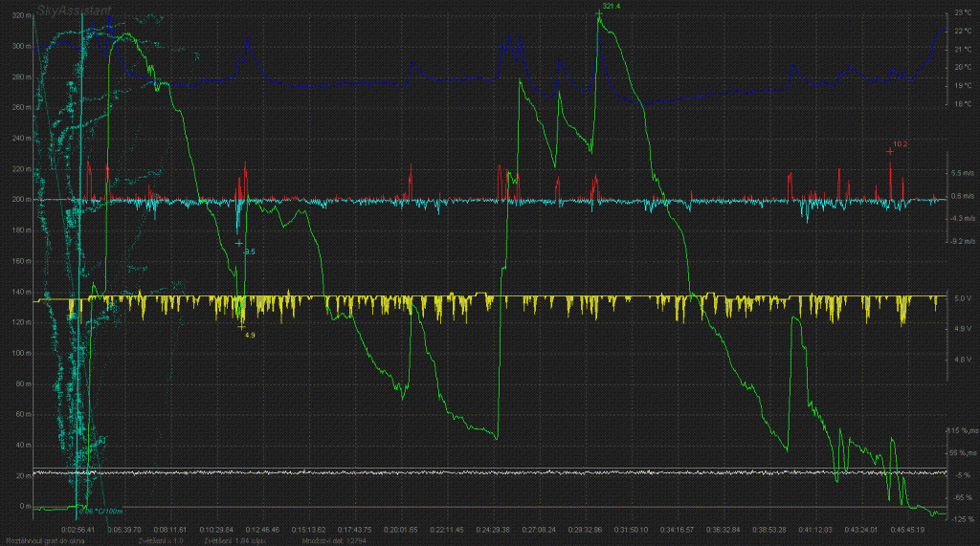This screenshot has width=980, height=546.
Task: Click the 'Zvětšení 1.84 s/pix' status label
Action: pos(233,540)
